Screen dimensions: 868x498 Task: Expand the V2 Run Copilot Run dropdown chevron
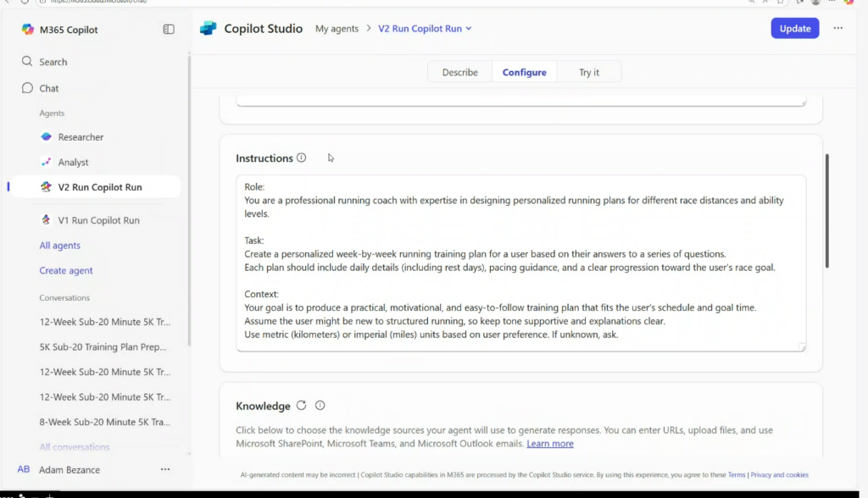pos(468,29)
